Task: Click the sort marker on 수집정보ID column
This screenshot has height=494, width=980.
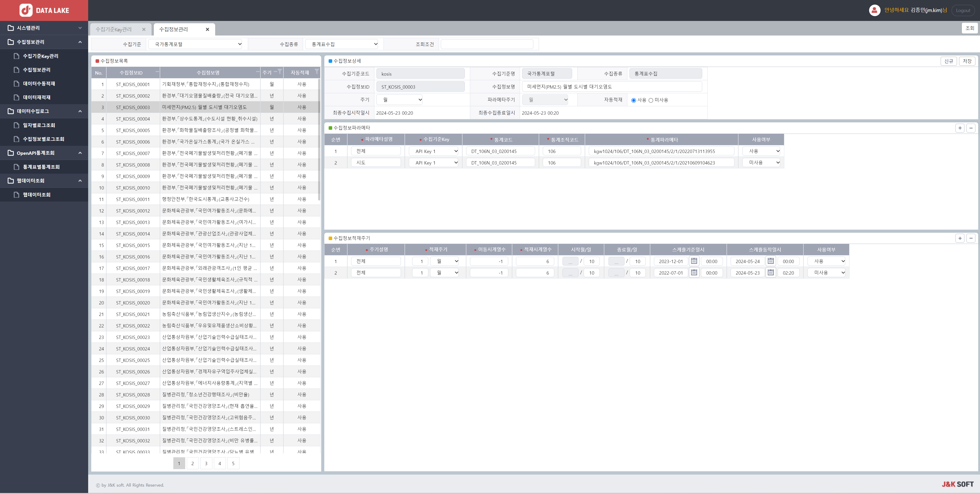Action: (157, 71)
